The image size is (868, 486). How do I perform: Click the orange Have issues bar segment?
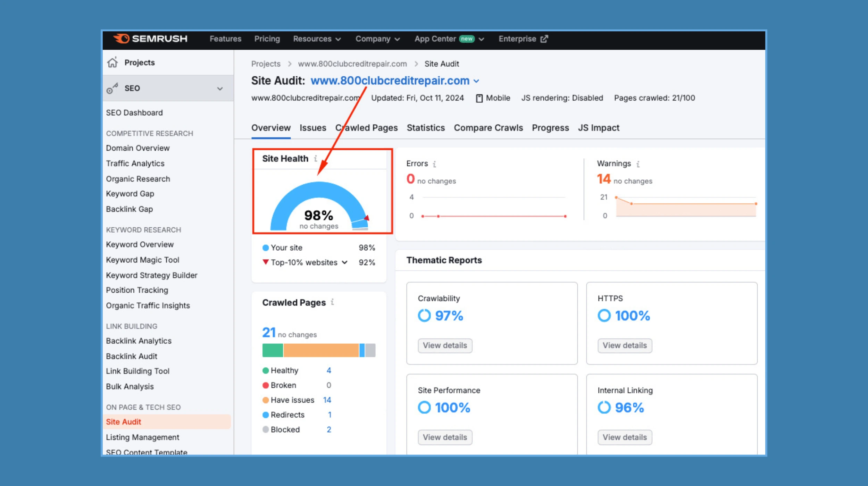321,350
